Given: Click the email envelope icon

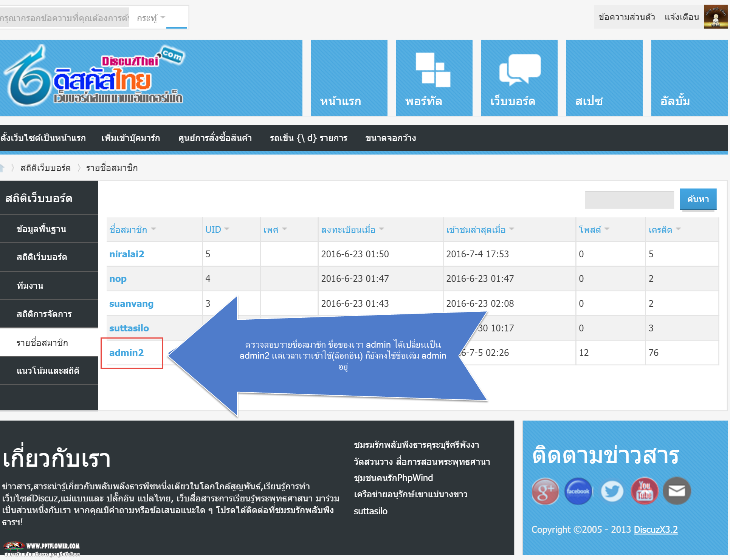Looking at the screenshot, I should (x=677, y=491).
